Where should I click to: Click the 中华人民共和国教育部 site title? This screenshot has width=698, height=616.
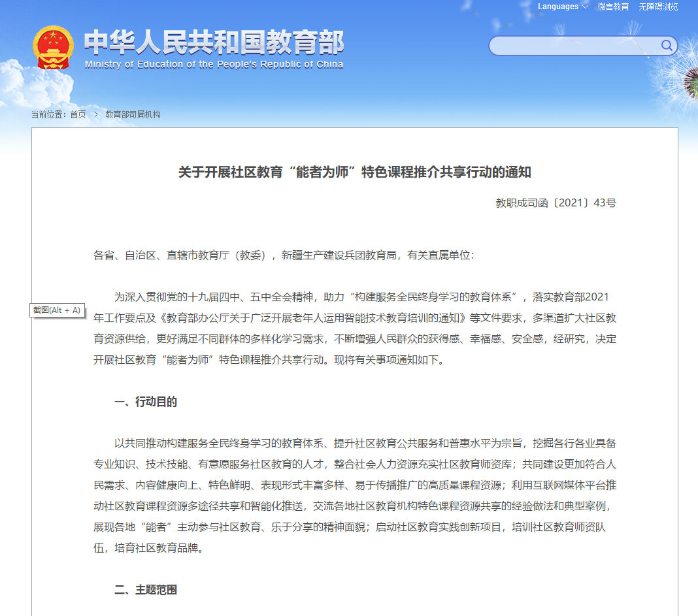(x=214, y=42)
